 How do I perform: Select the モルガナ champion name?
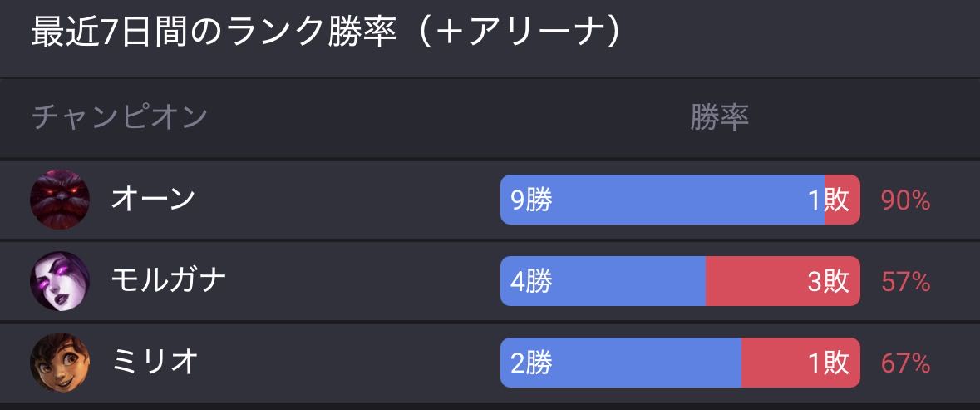point(169,281)
